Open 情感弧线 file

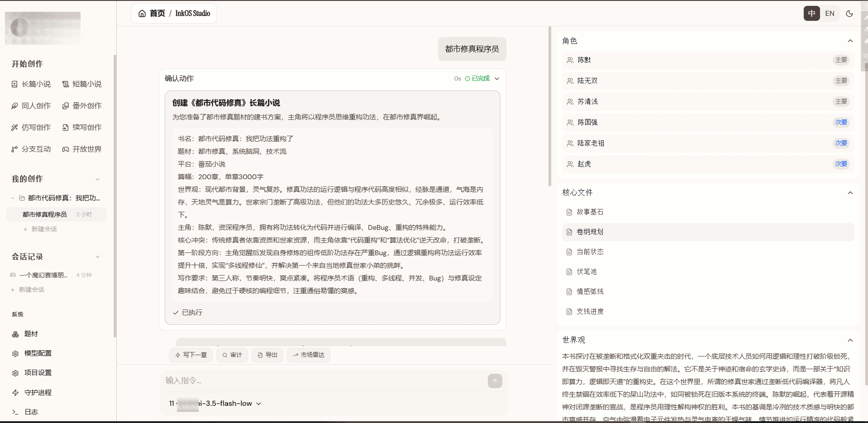pos(708,292)
